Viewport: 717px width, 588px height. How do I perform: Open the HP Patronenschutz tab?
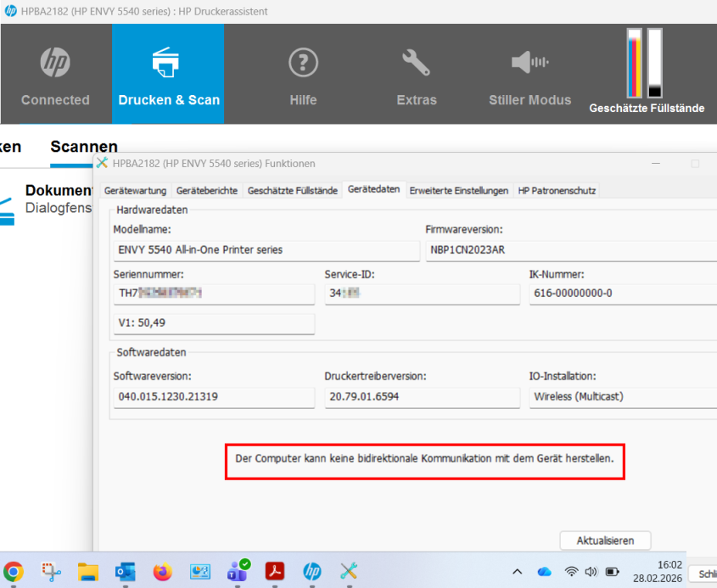click(557, 191)
